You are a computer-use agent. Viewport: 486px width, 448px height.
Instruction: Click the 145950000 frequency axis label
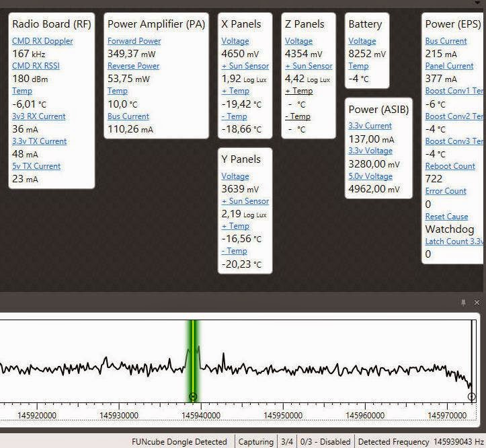283,416
